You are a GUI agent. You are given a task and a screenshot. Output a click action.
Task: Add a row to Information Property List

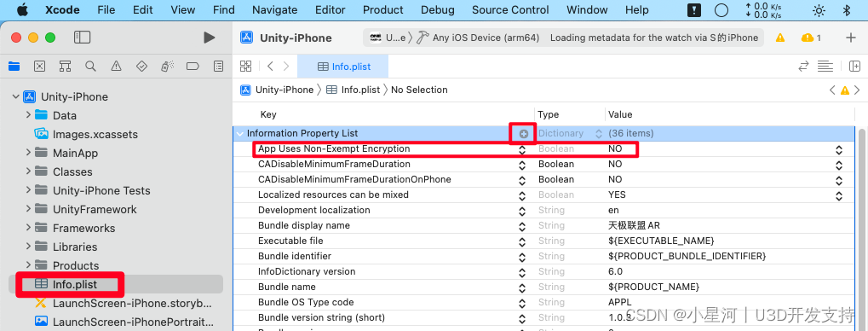(x=523, y=134)
